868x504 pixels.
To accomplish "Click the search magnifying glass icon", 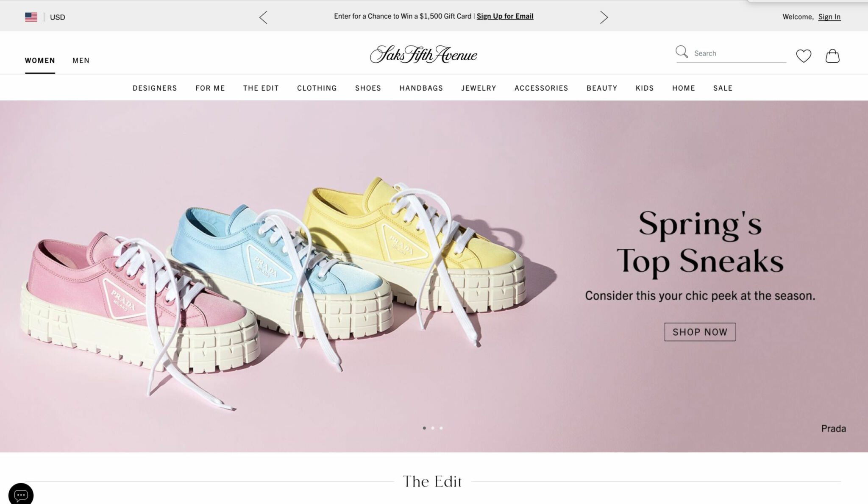I will coord(682,52).
